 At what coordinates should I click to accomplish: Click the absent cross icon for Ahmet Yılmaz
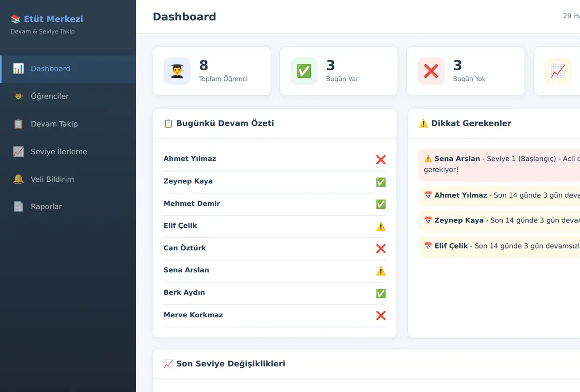pyautogui.click(x=381, y=160)
